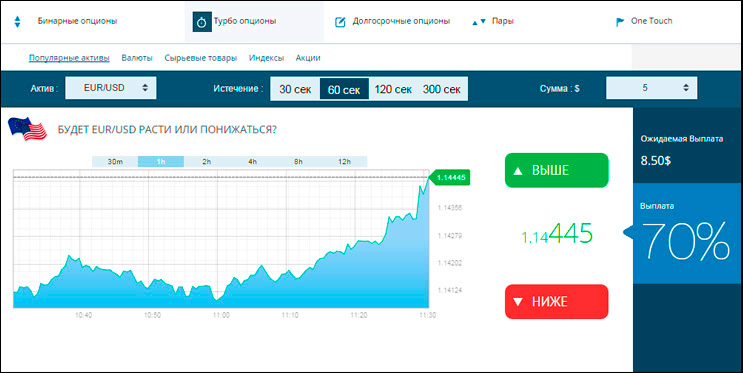Switch chart range to 4h

pos(252,161)
